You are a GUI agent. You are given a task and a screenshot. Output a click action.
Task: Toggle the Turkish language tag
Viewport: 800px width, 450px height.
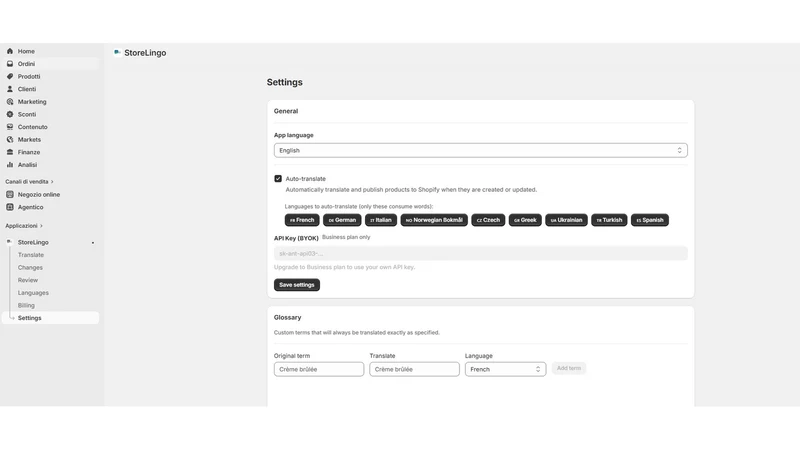pos(609,220)
